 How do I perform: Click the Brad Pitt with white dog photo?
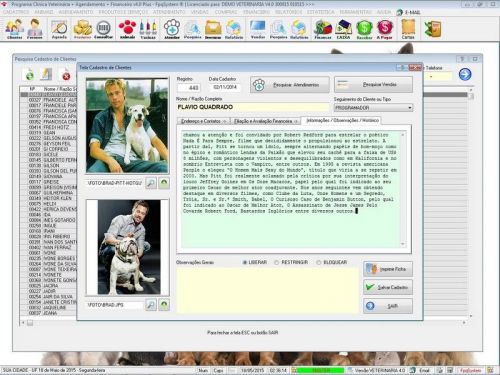[127, 125]
